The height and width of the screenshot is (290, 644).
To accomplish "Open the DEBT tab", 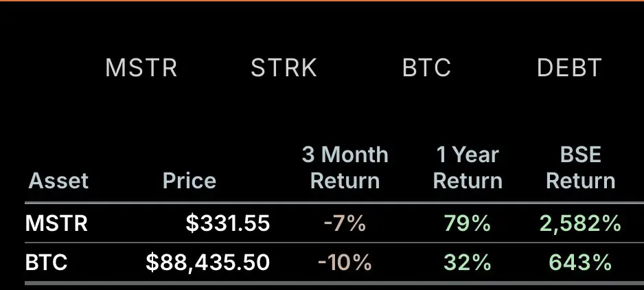I will click(x=569, y=68).
